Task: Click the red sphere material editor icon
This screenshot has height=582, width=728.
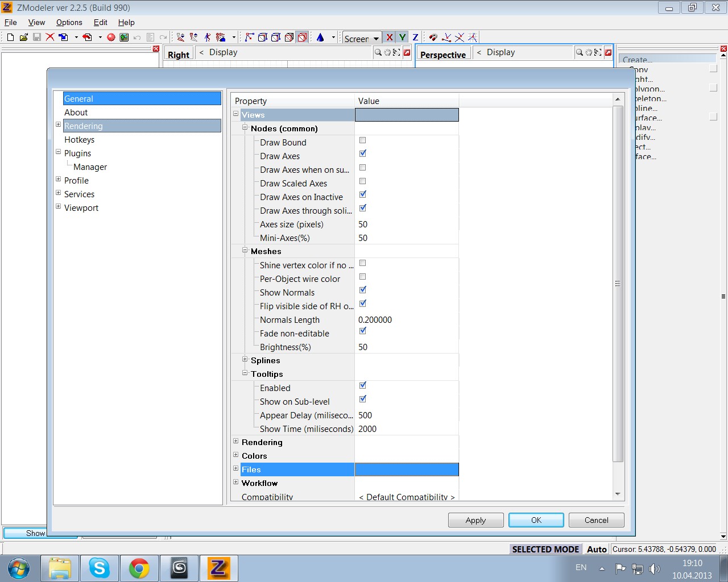Action: 111,37
